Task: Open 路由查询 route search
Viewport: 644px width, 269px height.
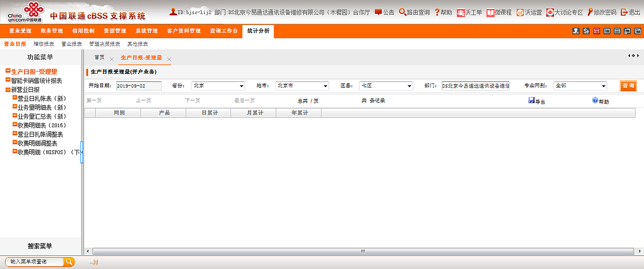Action: pyautogui.click(x=414, y=12)
